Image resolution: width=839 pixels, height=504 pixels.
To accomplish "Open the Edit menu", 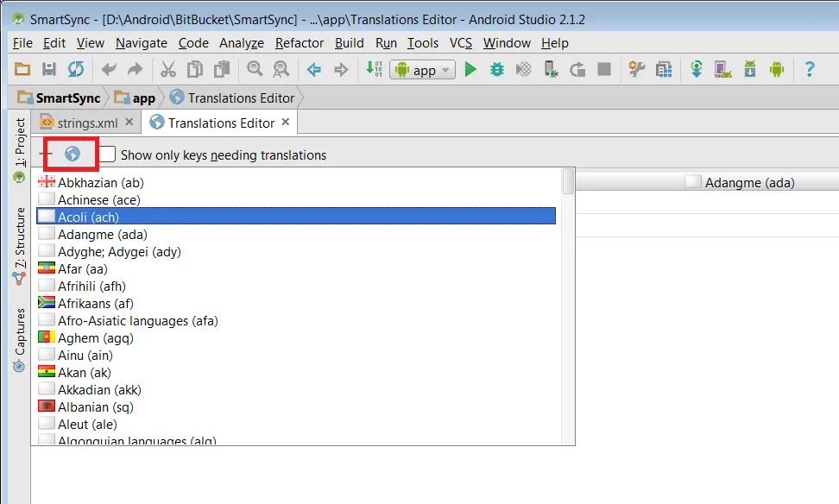I will tap(54, 43).
